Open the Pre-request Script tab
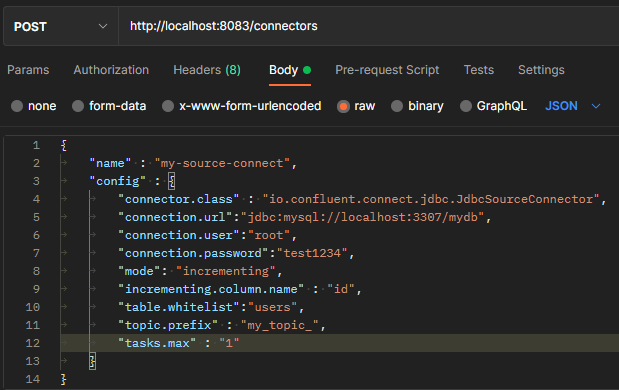The width and height of the screenshot is (619, 390). (387, 70)
